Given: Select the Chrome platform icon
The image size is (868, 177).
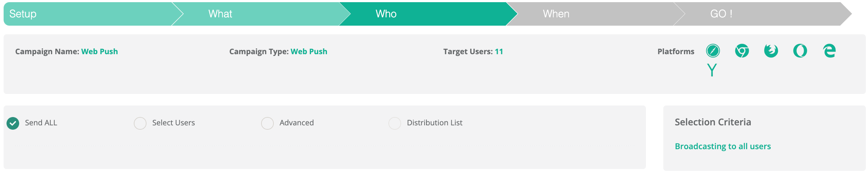Looking at the screenshot, I should pos(742,51).
